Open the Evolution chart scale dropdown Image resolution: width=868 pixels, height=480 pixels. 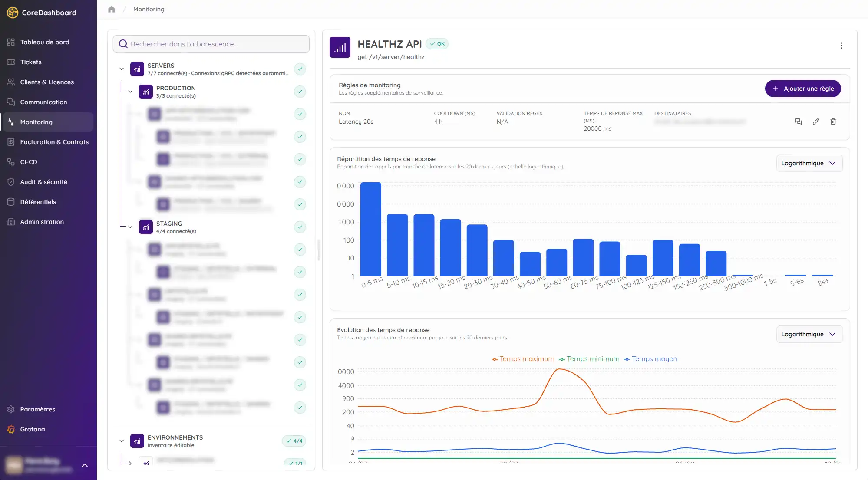(x=809, y=334)
